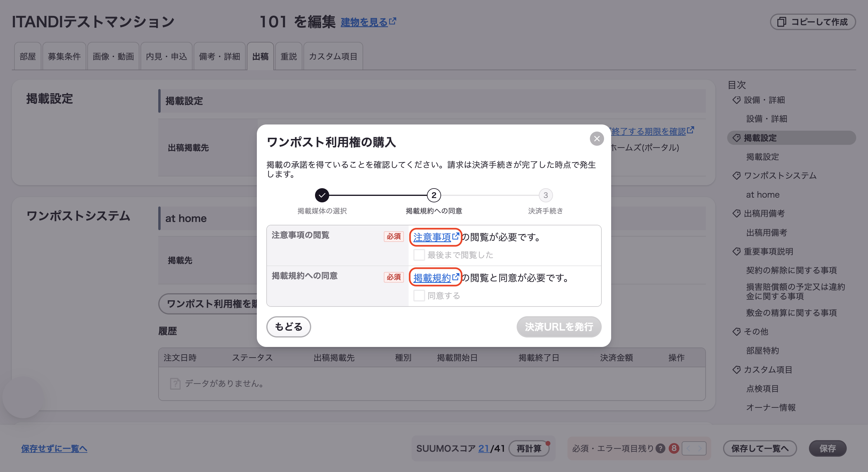Click the 保存 button
868x472 pixels.
point(827,448)
